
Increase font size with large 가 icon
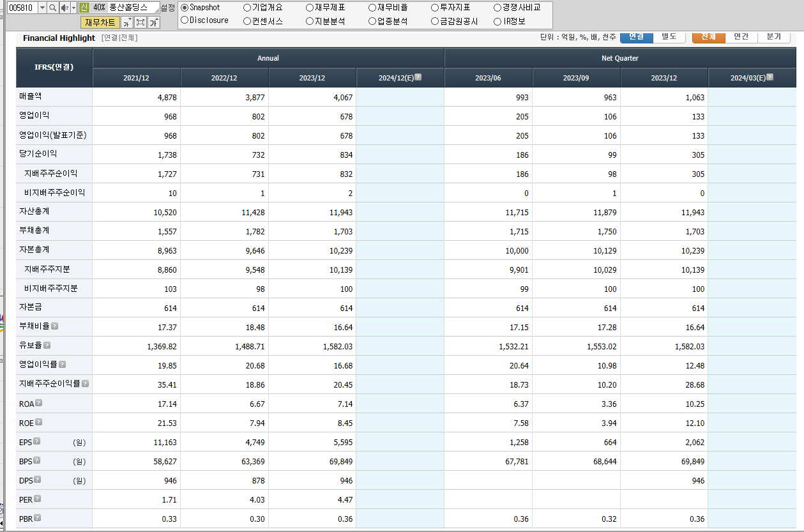click(x=153, y=23)
